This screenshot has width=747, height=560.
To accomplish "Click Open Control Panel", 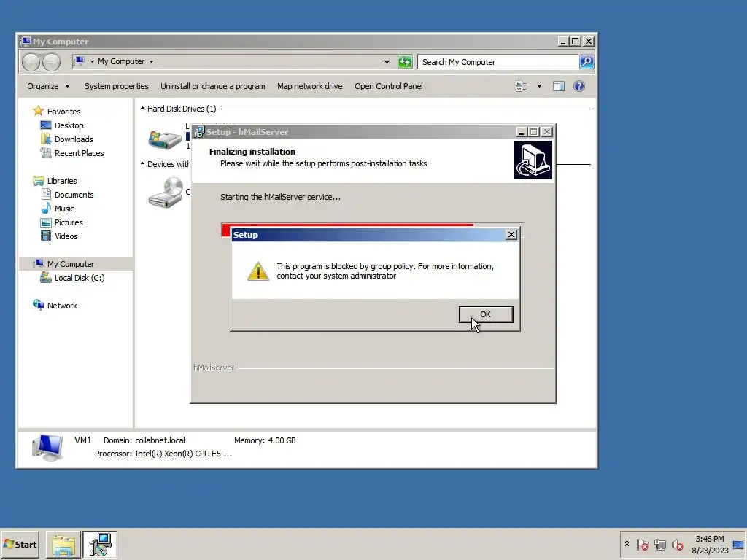I will (x=388, y=86).
